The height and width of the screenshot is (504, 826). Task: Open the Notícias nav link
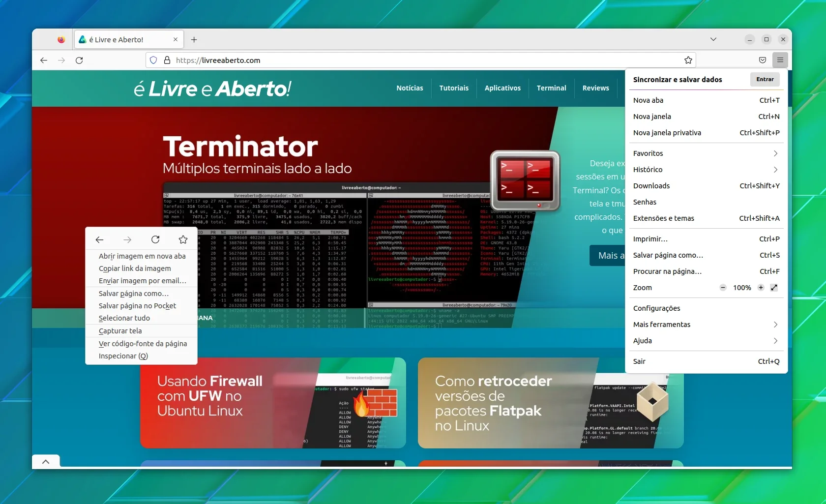(x=410, y=88)
